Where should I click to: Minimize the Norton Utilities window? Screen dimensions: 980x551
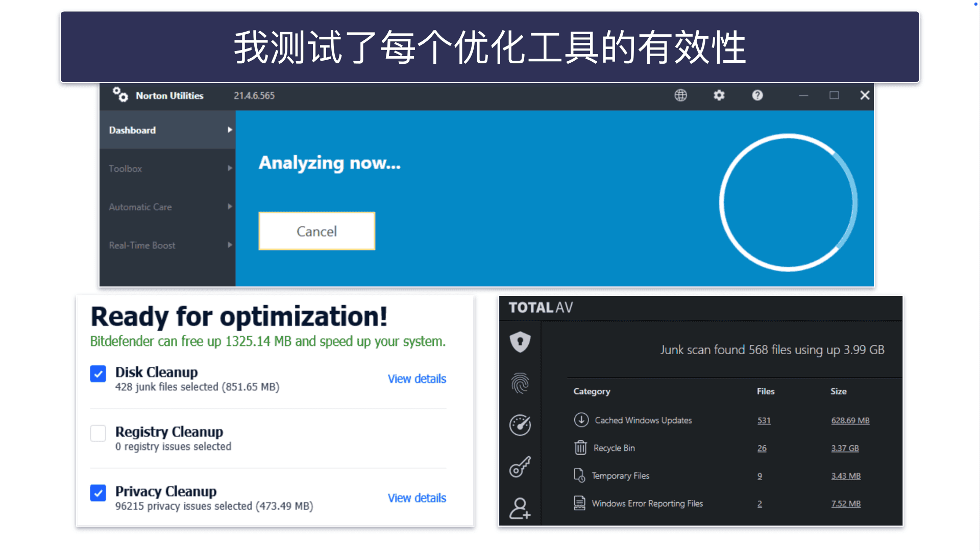[x=803, y=95]
